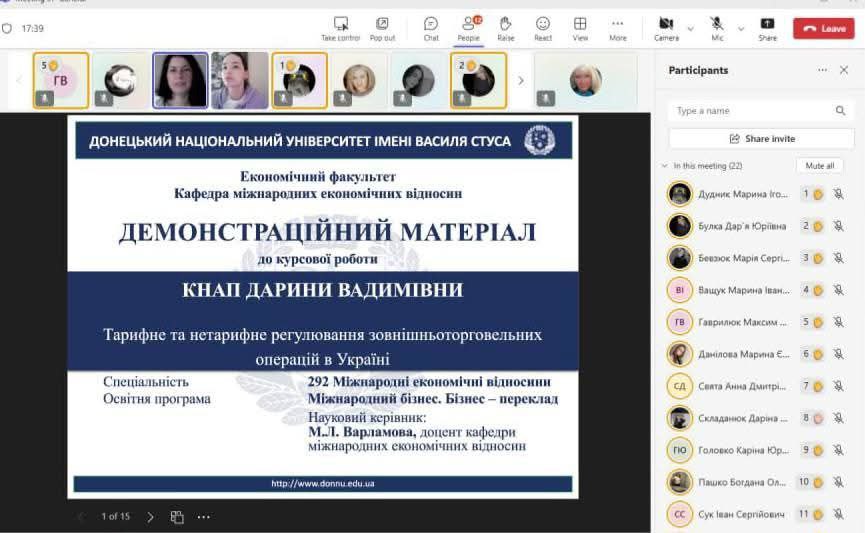
Task: Click Mute all button
Action: coord(819,166)
